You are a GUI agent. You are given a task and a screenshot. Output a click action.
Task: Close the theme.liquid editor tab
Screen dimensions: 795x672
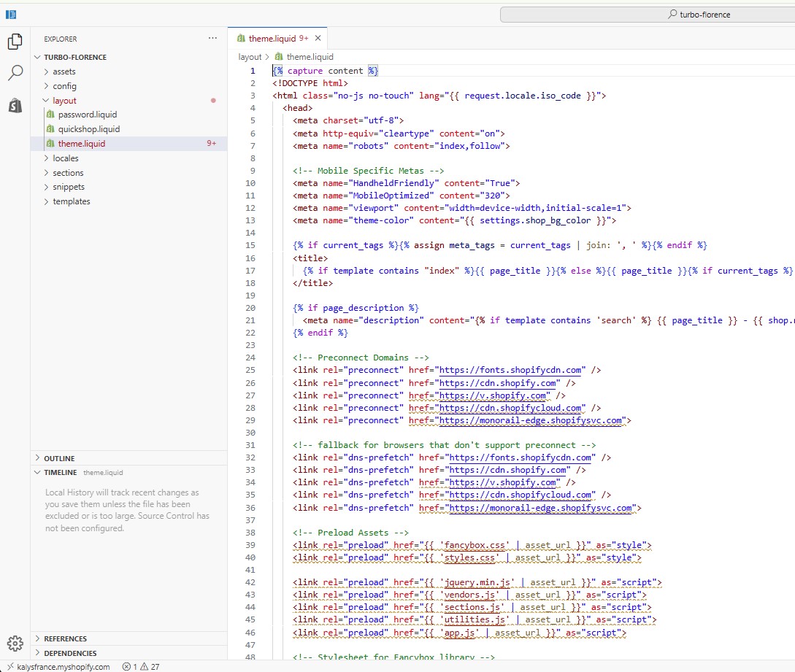click(318, 38)
